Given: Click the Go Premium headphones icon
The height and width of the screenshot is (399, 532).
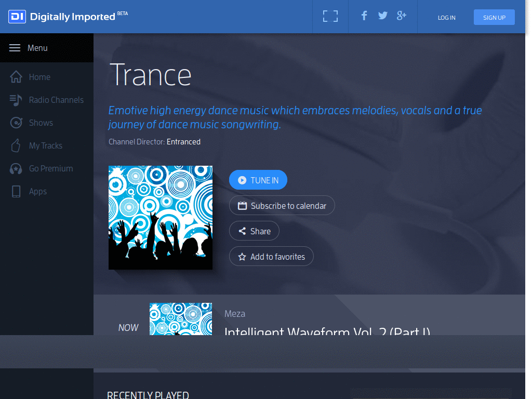Looking at the screenshot, I should click(16, 169).
